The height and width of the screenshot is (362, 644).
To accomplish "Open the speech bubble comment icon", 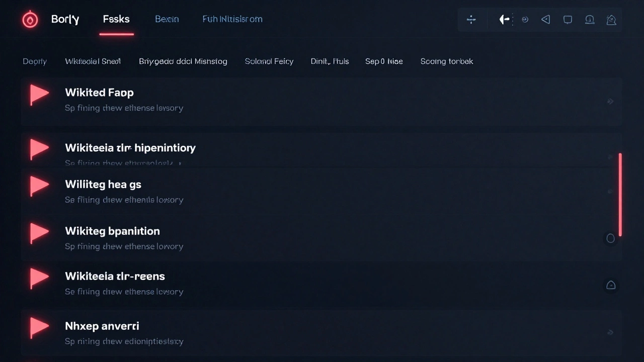I will [x=568, y=20].
